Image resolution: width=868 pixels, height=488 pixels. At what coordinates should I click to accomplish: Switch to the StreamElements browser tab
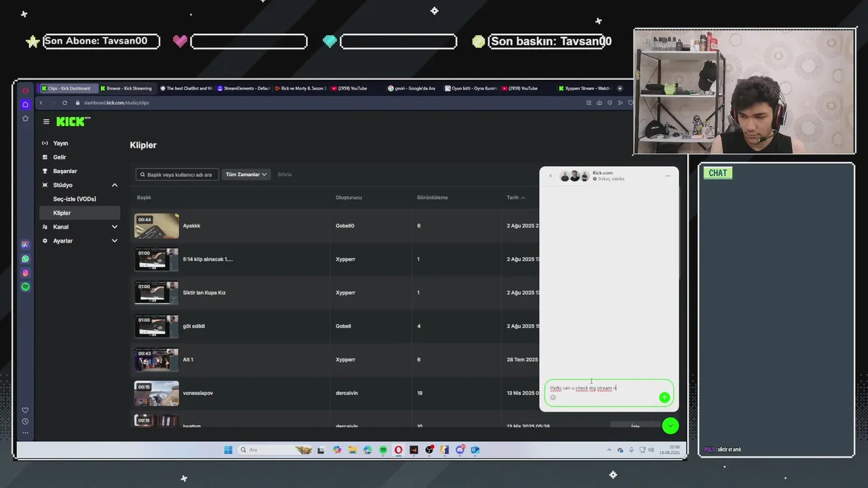pyautogui.click(x=243, y=88)
